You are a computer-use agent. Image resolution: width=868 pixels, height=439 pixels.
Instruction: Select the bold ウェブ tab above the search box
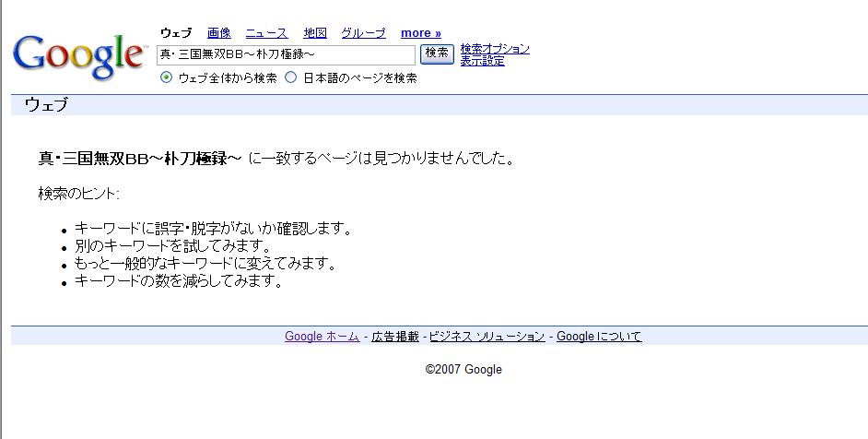176,33
